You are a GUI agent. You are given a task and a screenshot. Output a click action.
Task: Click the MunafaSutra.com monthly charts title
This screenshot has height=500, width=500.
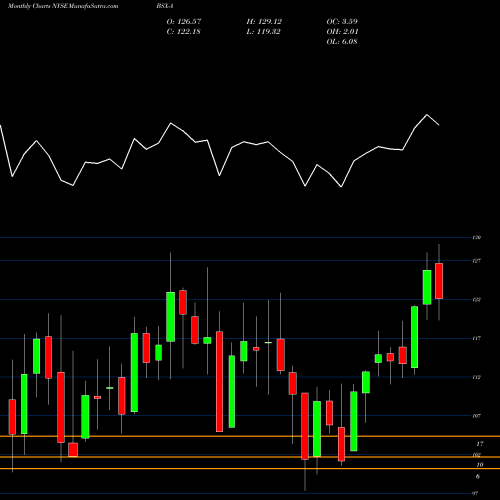63,6
